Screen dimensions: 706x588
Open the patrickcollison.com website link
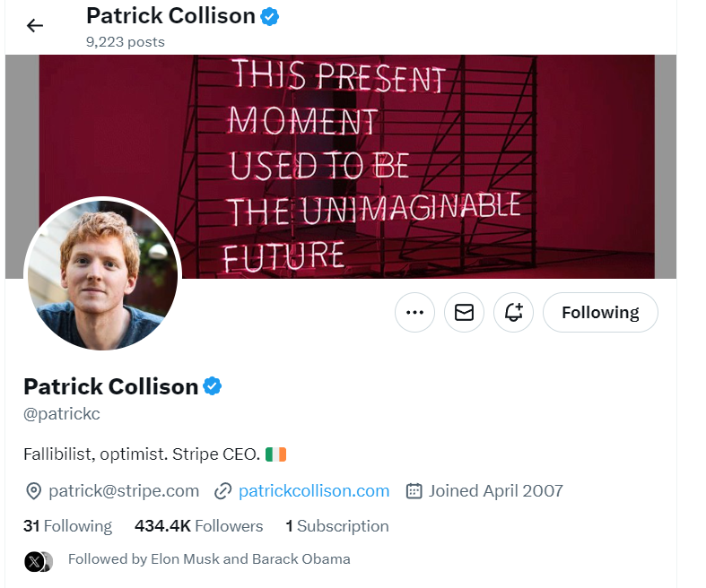pos(314,490)
